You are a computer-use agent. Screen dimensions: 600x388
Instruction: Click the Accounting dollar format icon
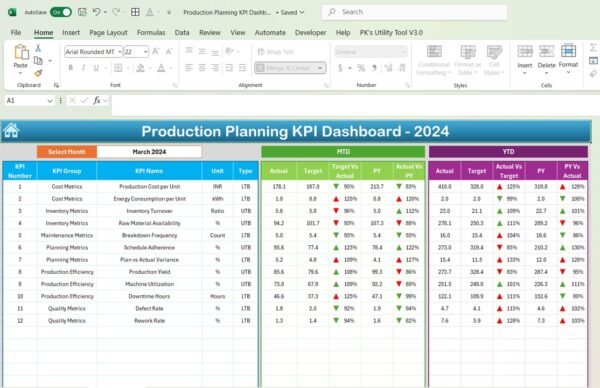340,68
